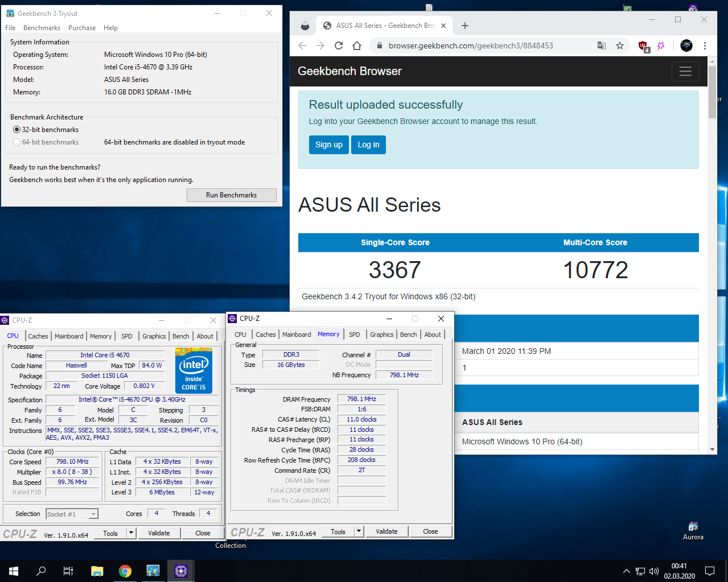Click the browser address bar URL

tap(471, 46)
